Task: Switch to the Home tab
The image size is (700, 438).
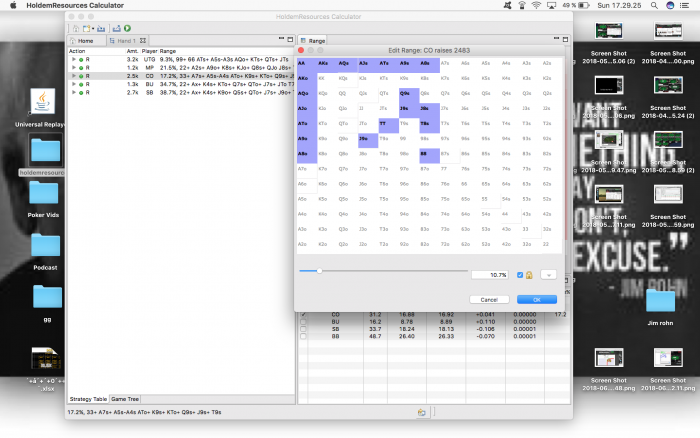Action: pyautogui.click(x=86, y=41)
